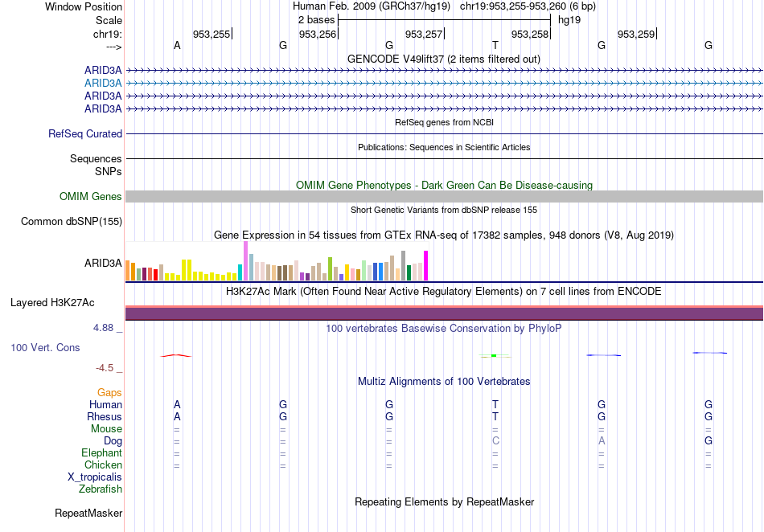Image resolution: width=764 pixels, height=532 pixels.
Task: Click Repeating Elements by RepeatMasker title
Action: [445, 501]
